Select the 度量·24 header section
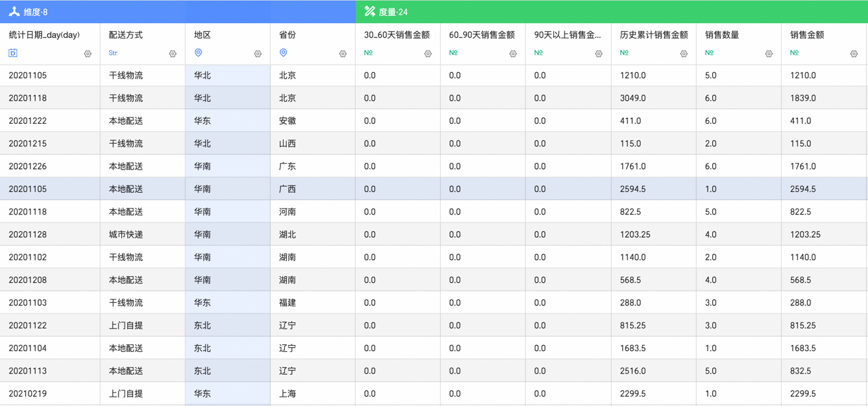This screenshot has width=868, height=406. [x=612, y=12]
